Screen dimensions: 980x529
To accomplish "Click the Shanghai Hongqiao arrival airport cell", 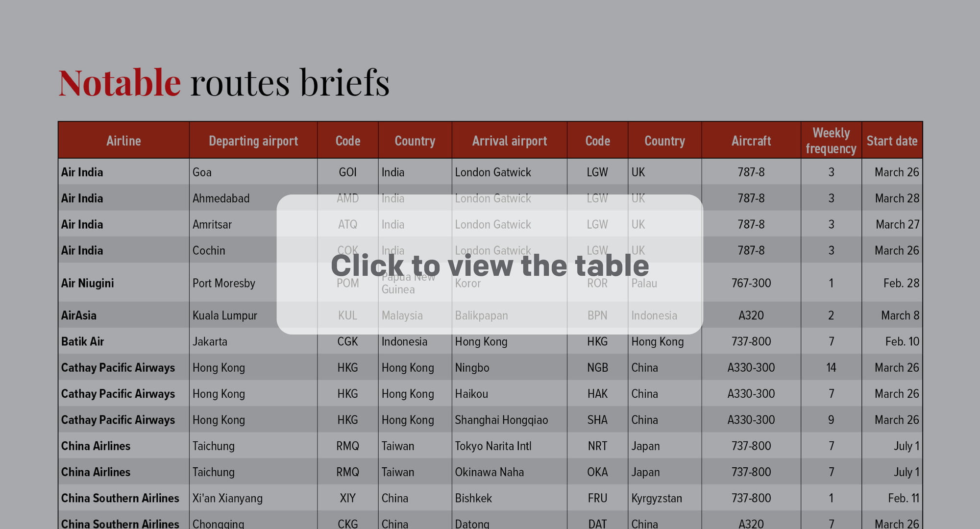I will tap(501, 420).
